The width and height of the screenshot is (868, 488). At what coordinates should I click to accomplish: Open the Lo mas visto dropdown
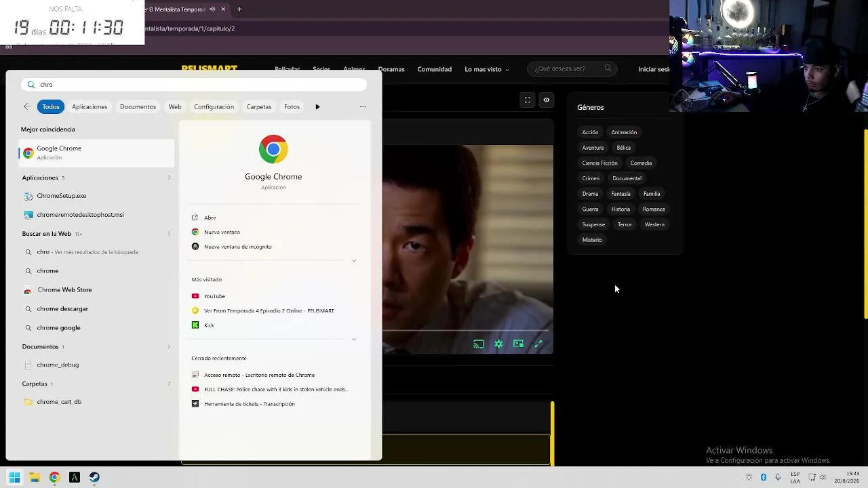pos(486,69)
